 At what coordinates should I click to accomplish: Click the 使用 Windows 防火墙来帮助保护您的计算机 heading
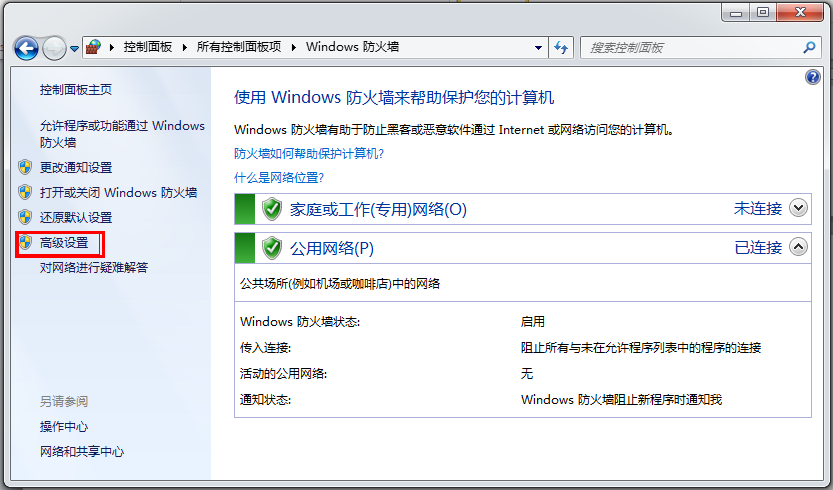point(394,98)
